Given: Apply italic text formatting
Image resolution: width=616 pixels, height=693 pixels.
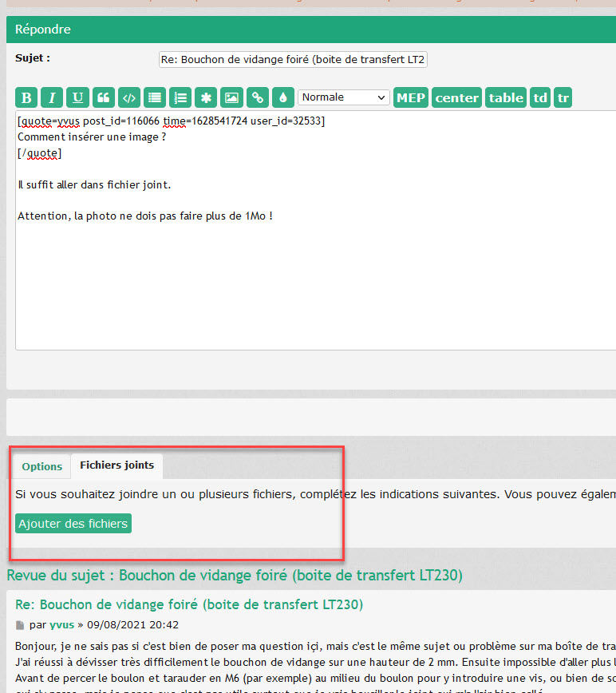Looking at the screenshot, I should click(x=52, y=98).
